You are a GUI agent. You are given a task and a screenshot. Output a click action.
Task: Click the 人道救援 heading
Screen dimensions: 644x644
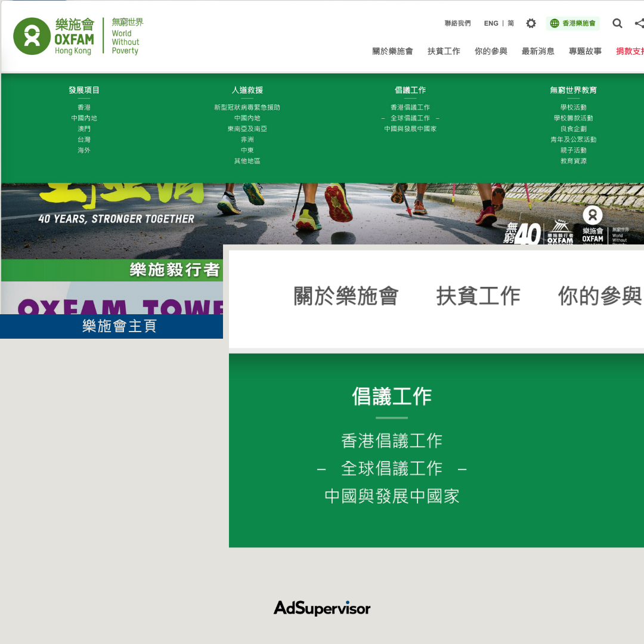click(247, 90)
